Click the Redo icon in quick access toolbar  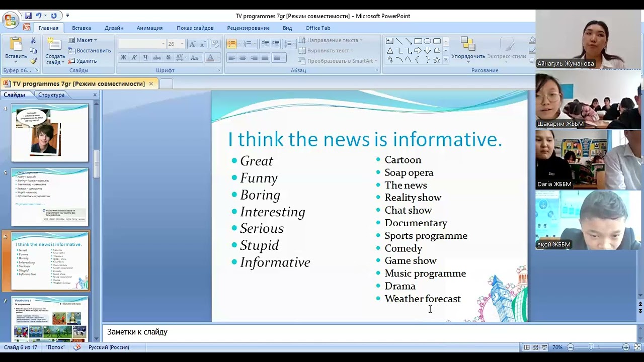54,16
